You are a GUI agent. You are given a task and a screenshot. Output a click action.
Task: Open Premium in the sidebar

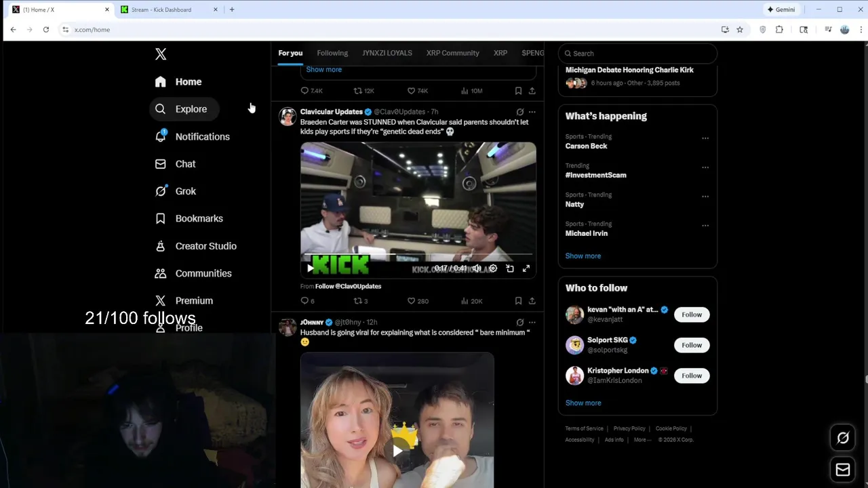coord(184,300)
